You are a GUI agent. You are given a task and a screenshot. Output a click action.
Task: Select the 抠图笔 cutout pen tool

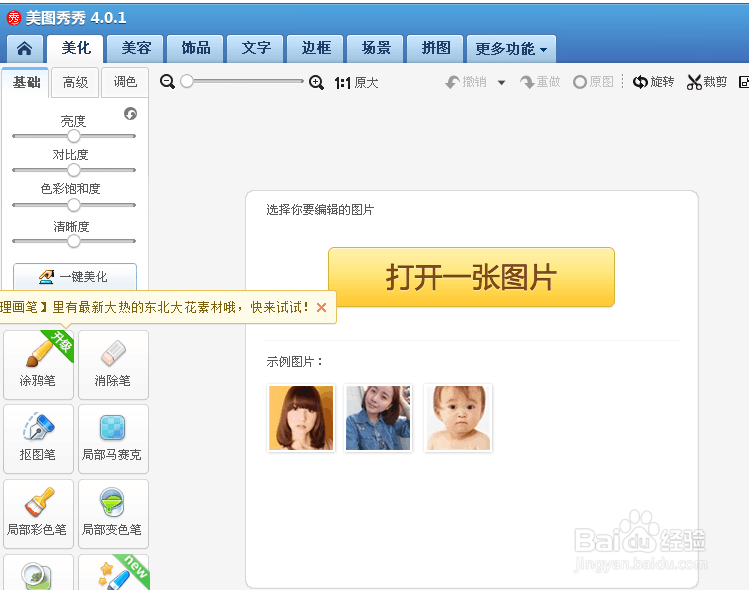(x=38, y=439)
